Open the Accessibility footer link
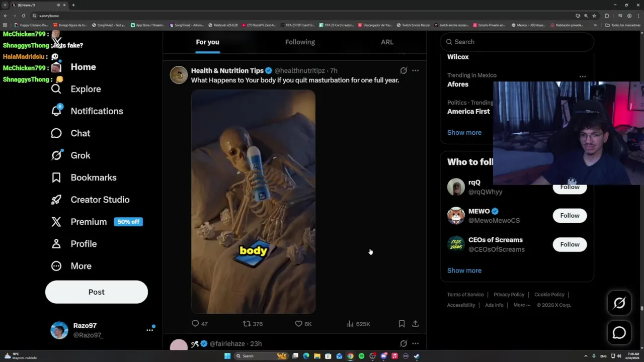This screenshot has width=644, height=362. (461, 305)
